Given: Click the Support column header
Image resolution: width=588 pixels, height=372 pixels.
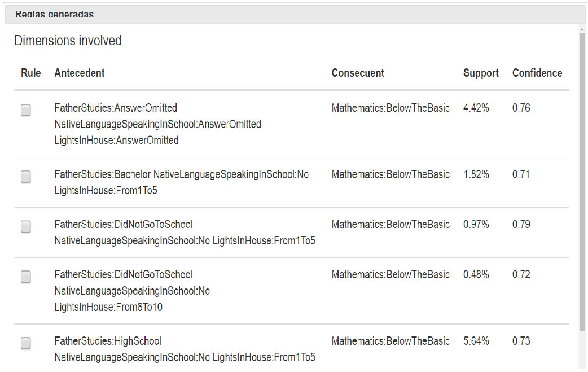Looking at the screenshot, I should (481, 73).
